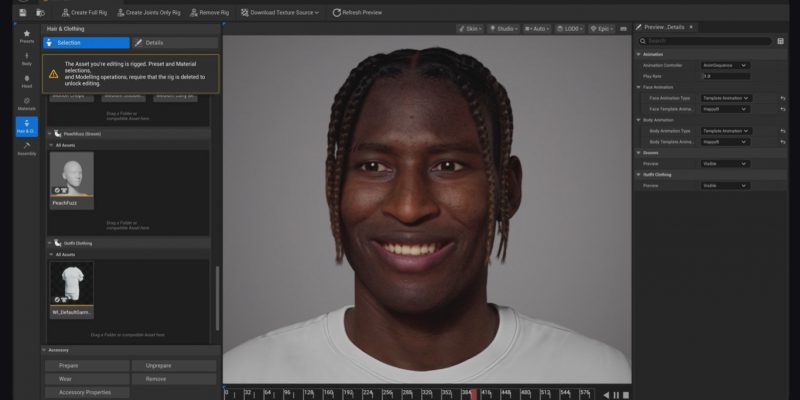Screen dimensions: 800x400
Task: Click the viewport options icon beside Epic
Action: click(x=623, y=29)
